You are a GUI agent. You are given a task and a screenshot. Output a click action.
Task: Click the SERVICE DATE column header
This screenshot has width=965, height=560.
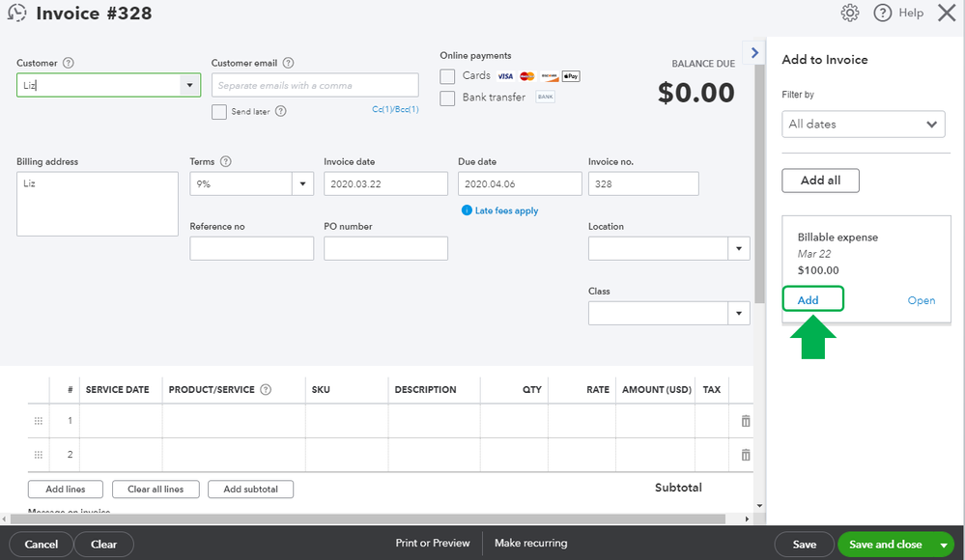[x=118, y=389]
